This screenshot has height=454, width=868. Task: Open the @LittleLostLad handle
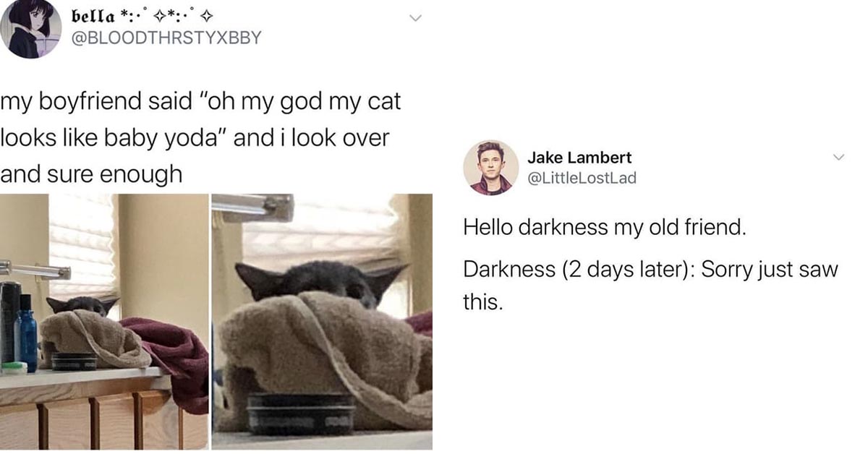pyautogui.click(x=582, y=178)
